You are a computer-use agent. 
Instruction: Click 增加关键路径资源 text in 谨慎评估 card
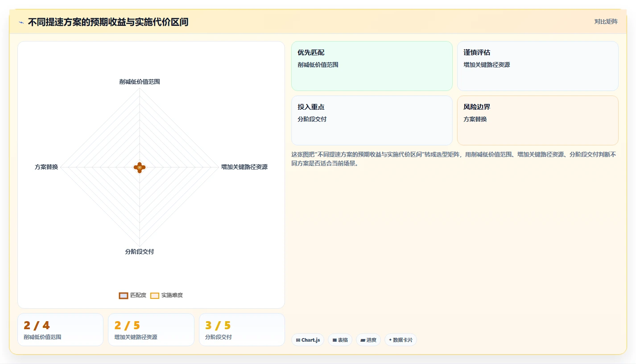[x=487, y=65]
